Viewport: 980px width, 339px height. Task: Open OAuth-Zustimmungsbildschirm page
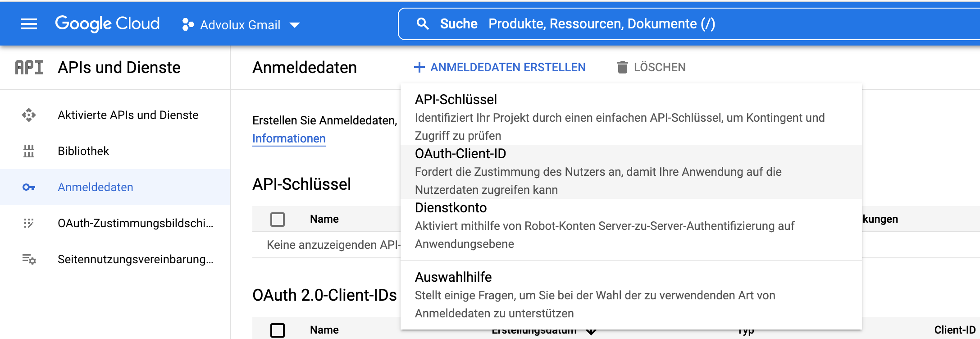click(115, 223)
